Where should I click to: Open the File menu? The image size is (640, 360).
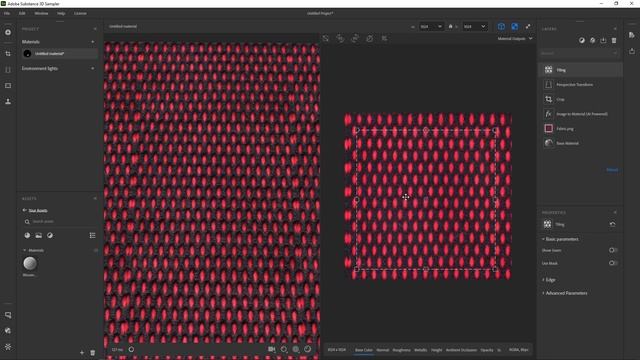(7, 13)
